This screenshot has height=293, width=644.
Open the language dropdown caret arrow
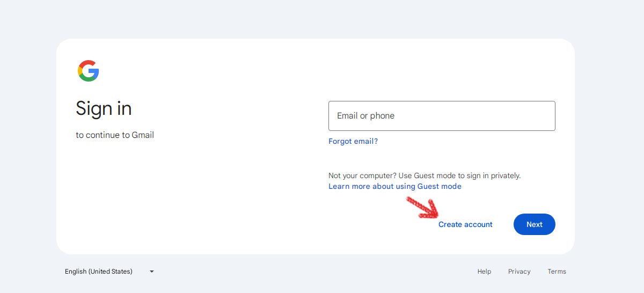[x=152, y=272]
